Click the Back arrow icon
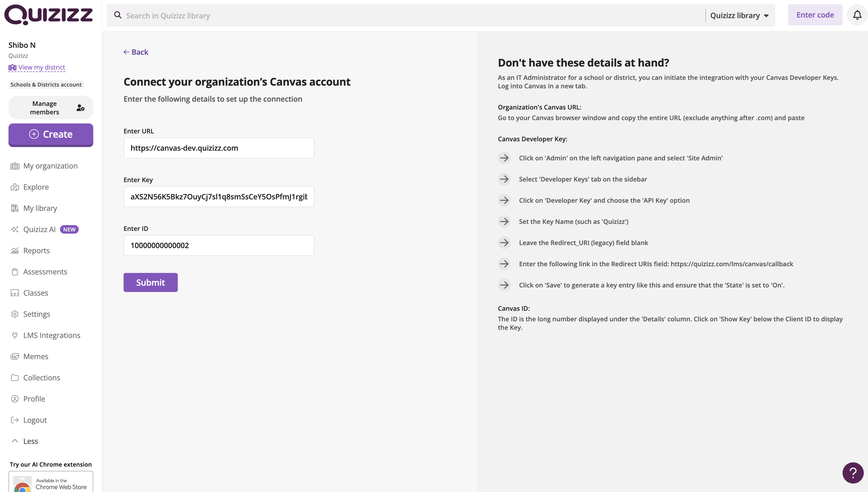Image resolution: width=868 pixels, height=492 pixels. (127, 52)
